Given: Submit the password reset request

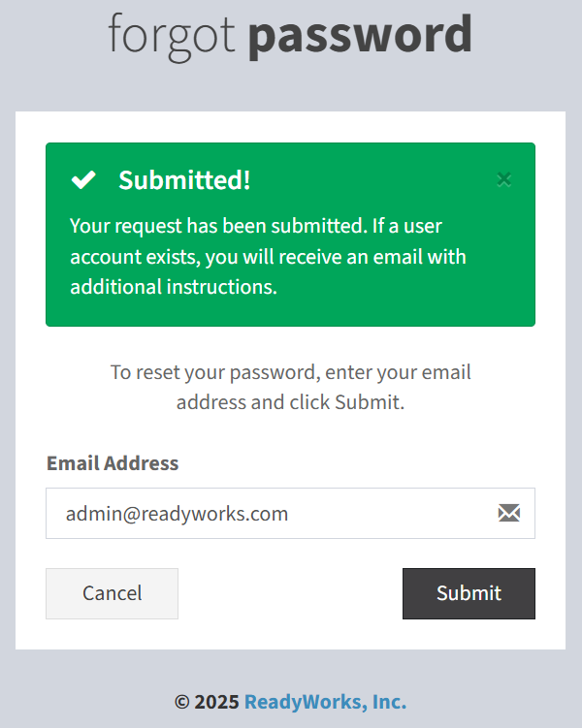Looking at the screenshot, I should [x=469, y=593].
